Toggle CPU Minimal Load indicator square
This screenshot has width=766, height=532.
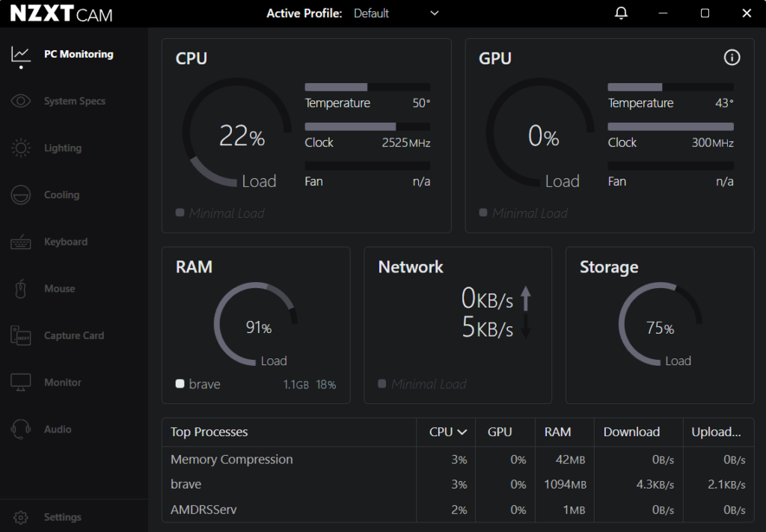[180, 213]
